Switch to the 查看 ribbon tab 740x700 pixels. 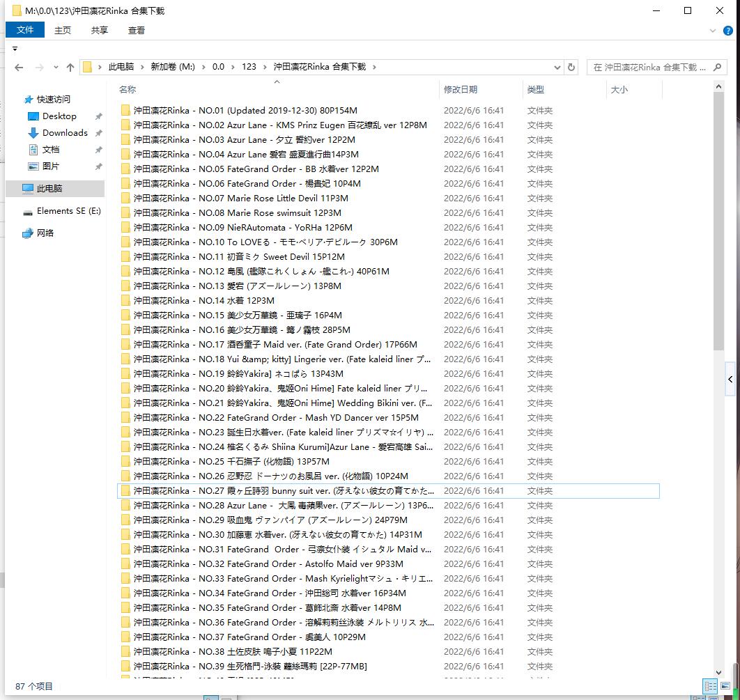point(137,30)
